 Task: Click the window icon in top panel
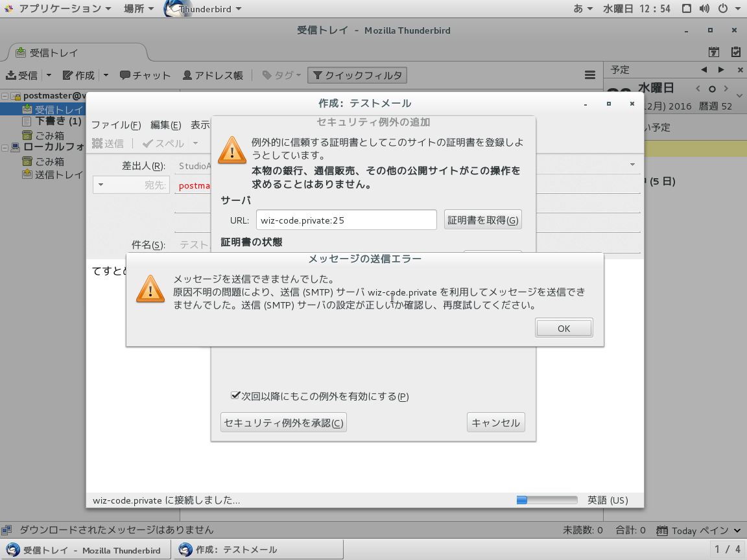tap(687, 8)
